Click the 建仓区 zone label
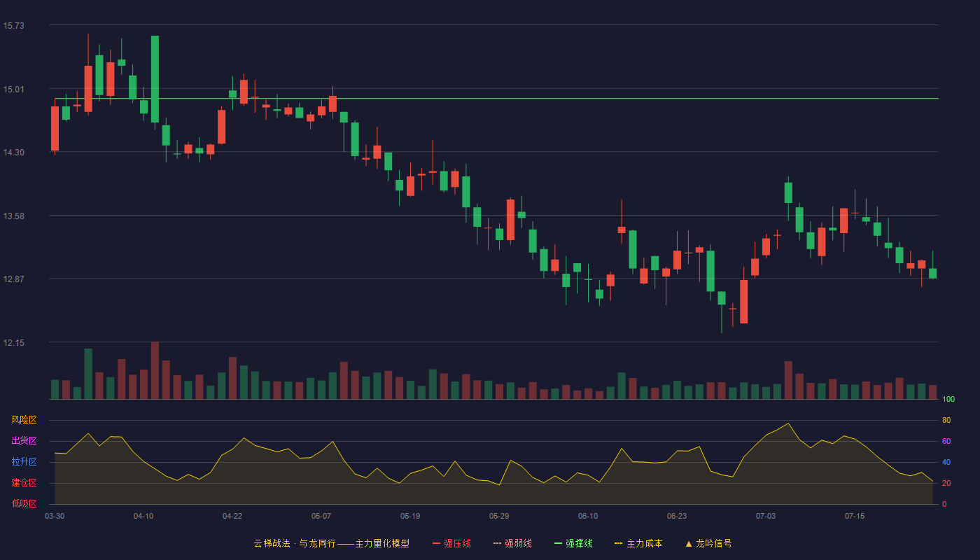This screenshot has width=980, height=560. click(x=24, y=483)
